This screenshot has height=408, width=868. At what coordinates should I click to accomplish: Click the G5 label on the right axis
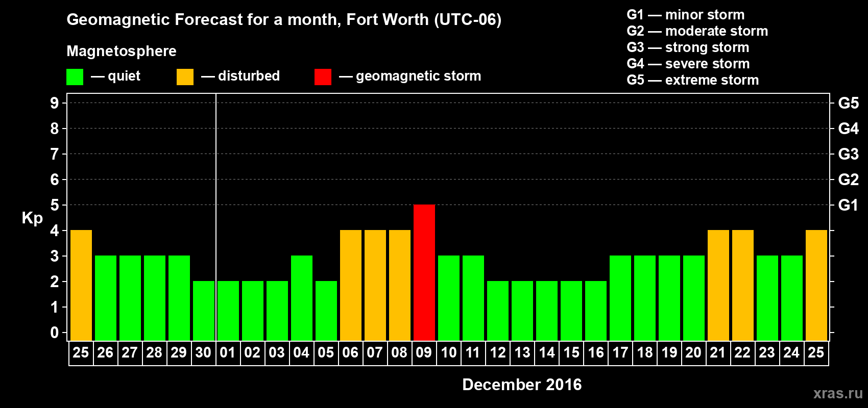point(848,103)
